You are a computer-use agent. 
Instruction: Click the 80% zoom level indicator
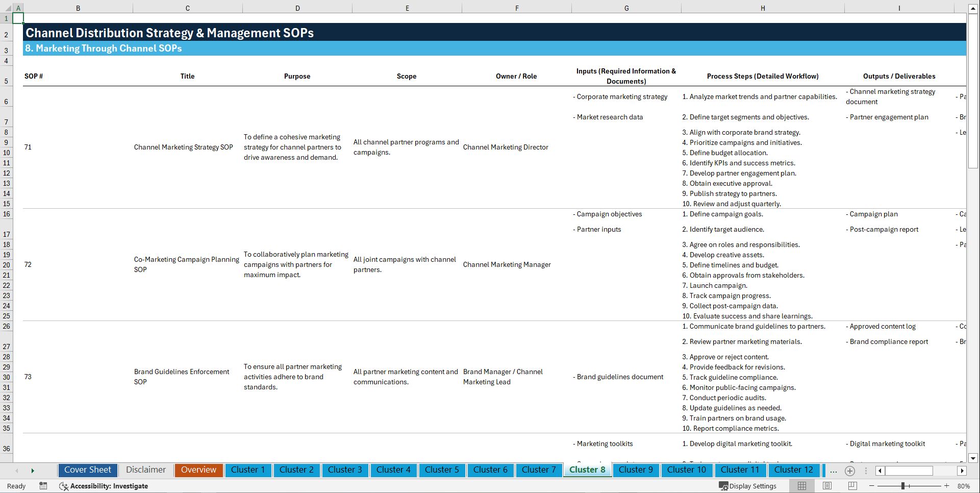(964, 486)
